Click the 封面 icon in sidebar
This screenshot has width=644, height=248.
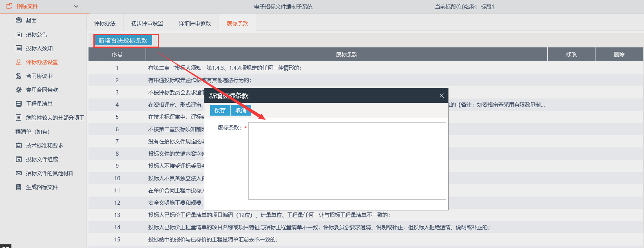(19, 20)
